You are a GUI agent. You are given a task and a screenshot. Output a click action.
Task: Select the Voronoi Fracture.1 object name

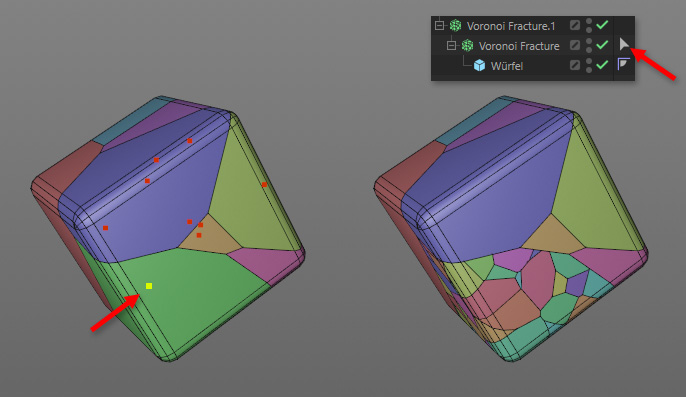[x=511, y=26]
